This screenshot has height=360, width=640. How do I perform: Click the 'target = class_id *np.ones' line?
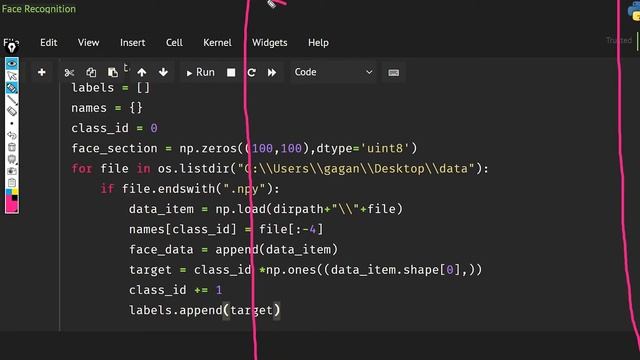pyautogui.click(x=306, y=270)
